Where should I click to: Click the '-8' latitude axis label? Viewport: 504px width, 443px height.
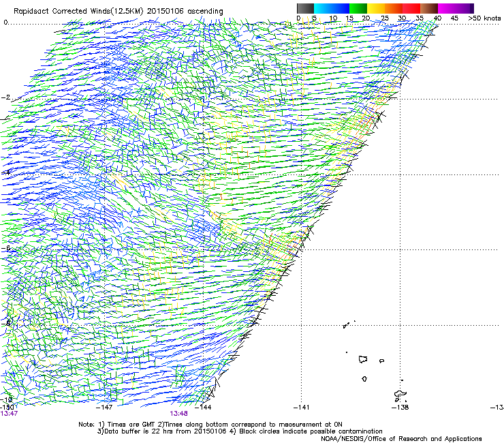point(5,323)
